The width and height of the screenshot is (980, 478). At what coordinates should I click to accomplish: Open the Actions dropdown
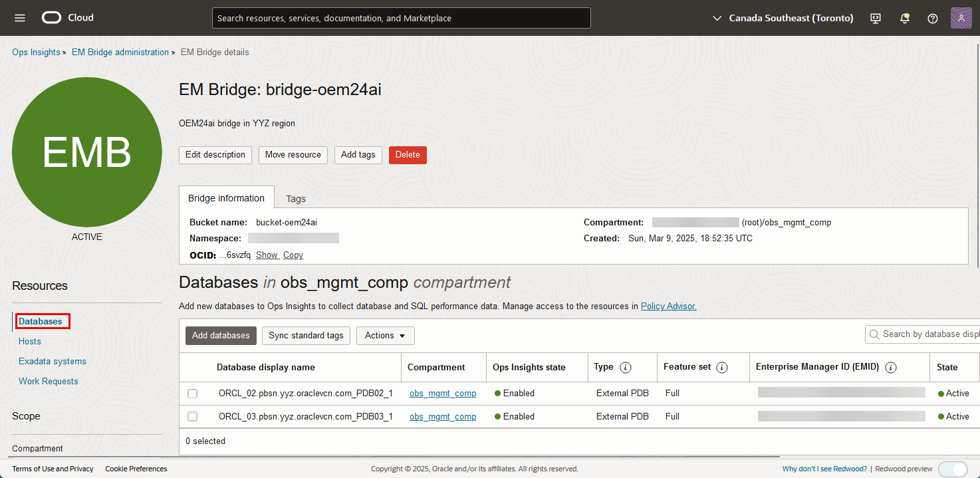[385, 335]
